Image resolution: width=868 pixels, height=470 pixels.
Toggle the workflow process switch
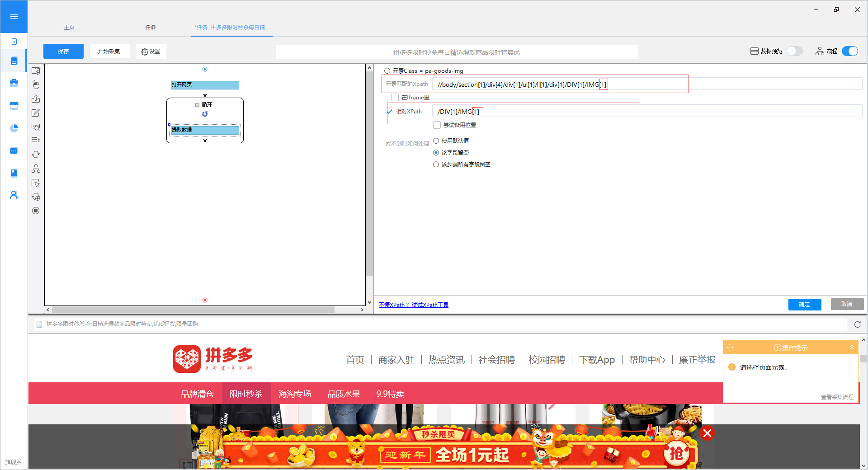[x=850, y=51]
